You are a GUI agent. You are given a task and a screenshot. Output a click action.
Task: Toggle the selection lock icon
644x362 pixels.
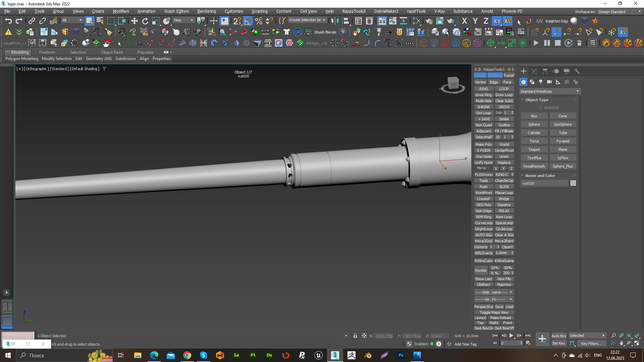coord(355,336)
